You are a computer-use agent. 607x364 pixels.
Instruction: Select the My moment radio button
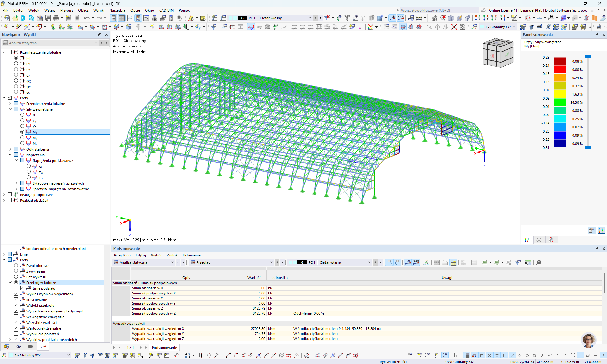22,138
